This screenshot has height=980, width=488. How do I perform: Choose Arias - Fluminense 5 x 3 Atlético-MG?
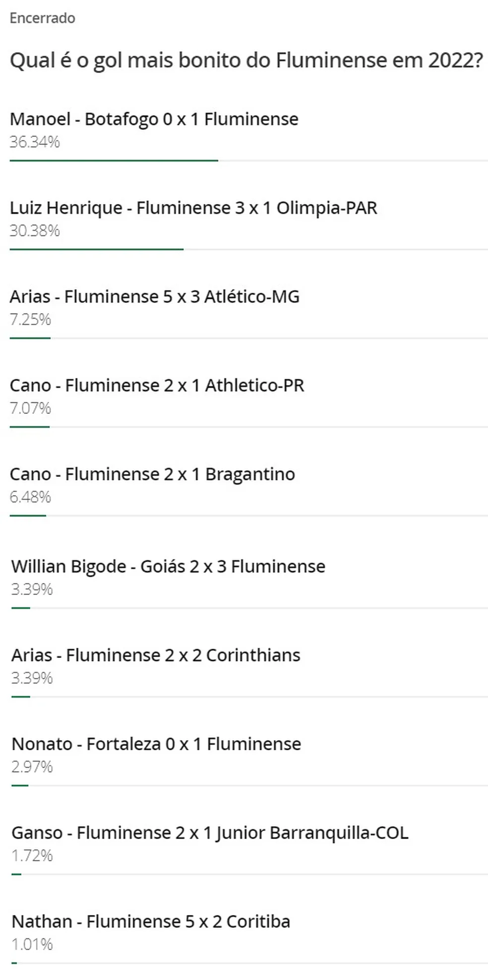[x=155, y=297]
